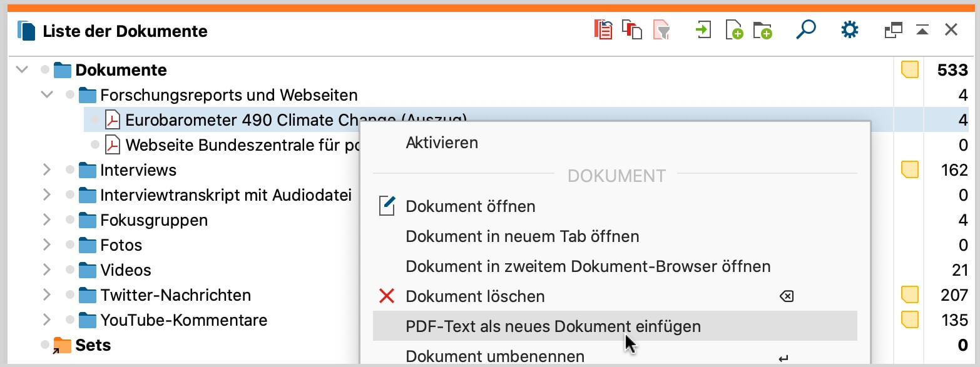Click the memo icon in Interviews row
This screenshot has height=367, width=980.
point(910,169)
